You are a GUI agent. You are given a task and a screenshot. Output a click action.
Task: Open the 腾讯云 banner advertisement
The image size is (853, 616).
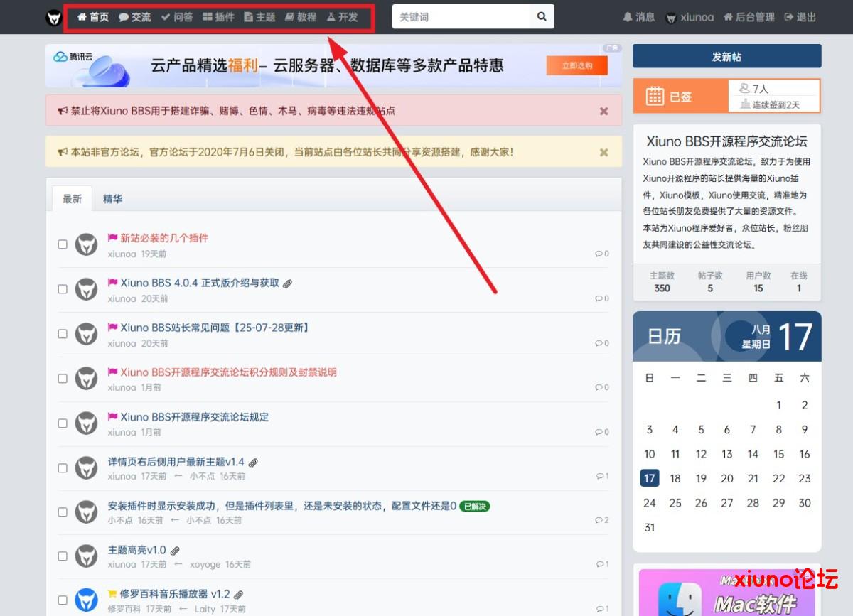point(333,66)
